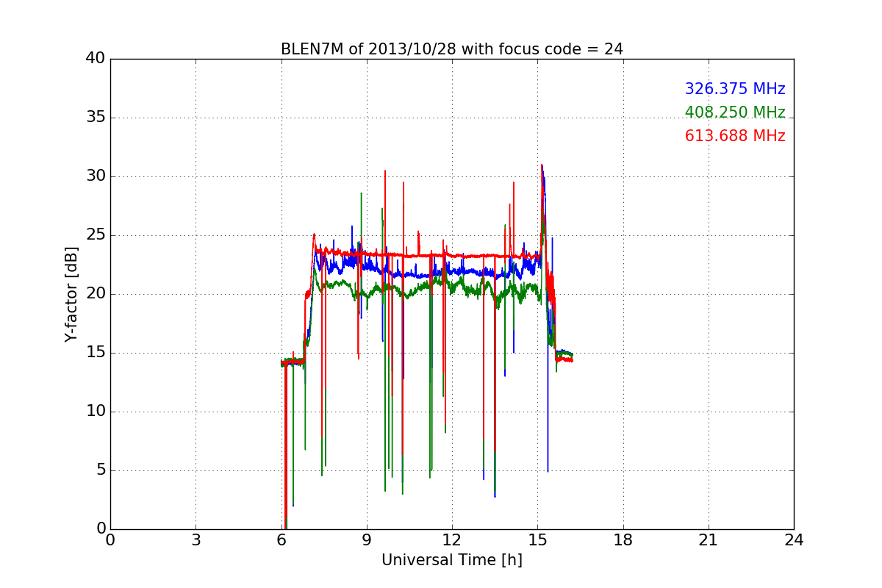Screen dimensions: 882x588
Task: Click x-axis tick label '18'
Action: pos(623,540)
